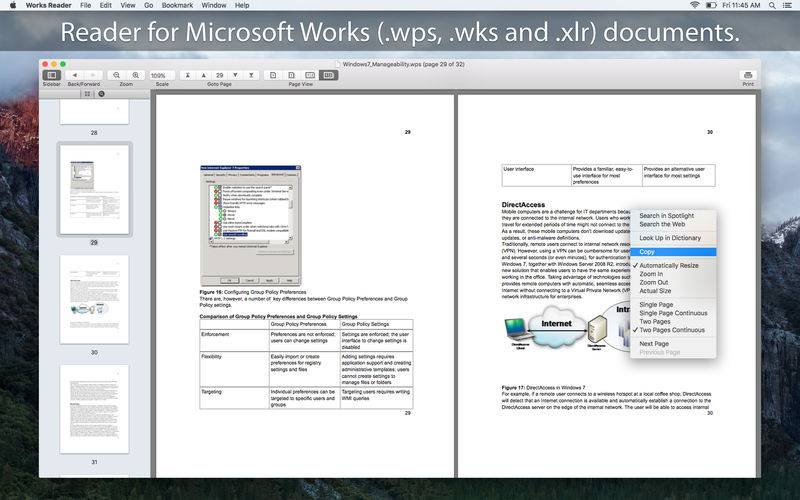Click the page number field showing 29
Image resolution: width=800 pixels, height=500 pixels.
(219, 75)
